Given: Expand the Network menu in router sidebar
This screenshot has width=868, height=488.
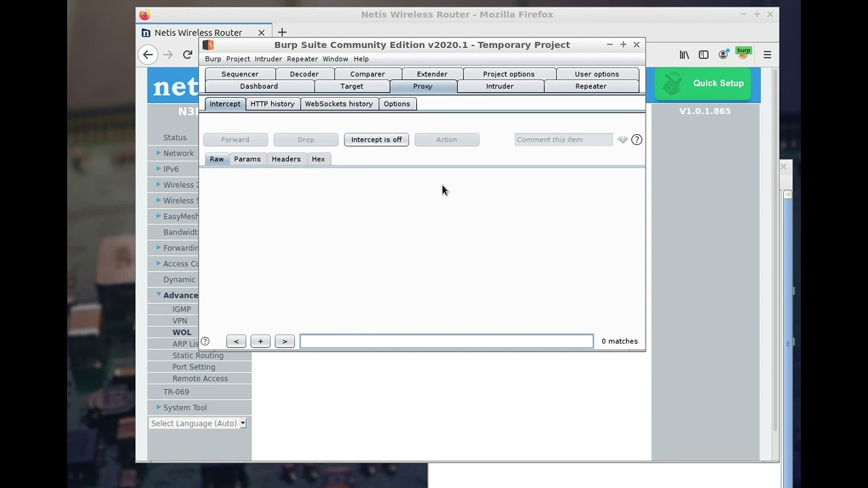Looking at the screenshot, I should (x=177, y=153).
